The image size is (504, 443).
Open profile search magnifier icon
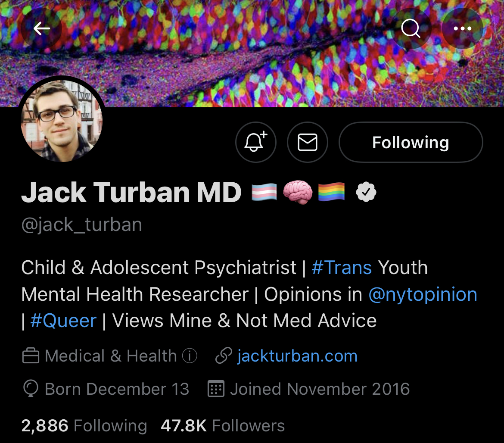click(x=411, y=28)
